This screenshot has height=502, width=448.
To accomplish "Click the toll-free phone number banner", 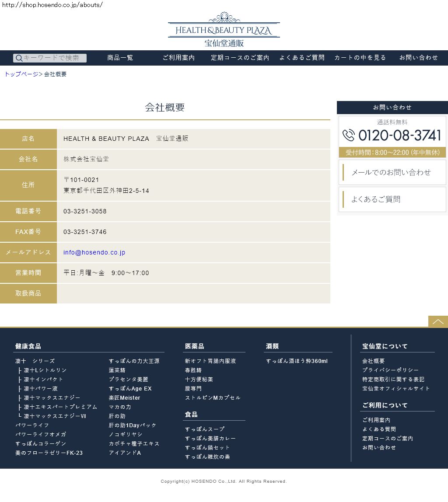I will pyautogui.click(x=392, y=136).
